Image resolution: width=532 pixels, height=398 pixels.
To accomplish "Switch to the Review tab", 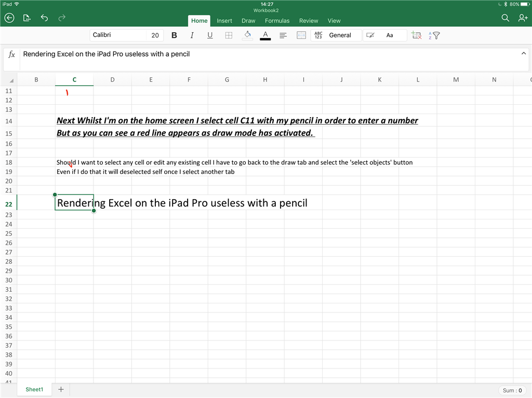I will click(x=309, y=21).
